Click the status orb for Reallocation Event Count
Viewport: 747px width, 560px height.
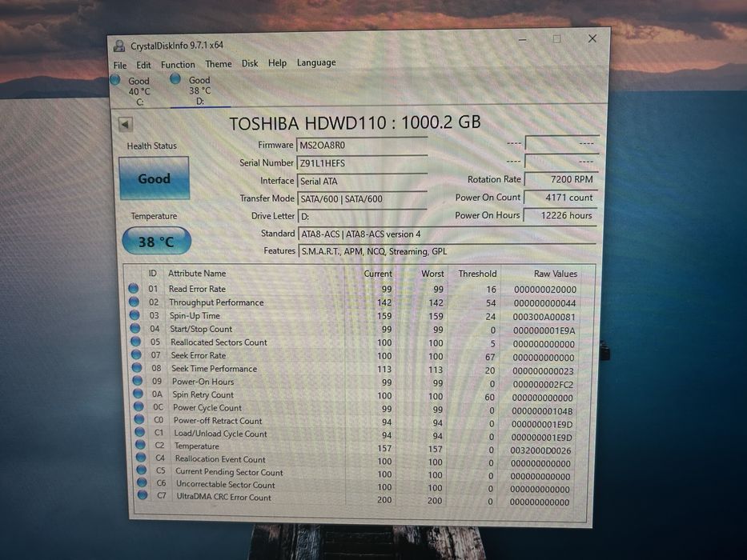tap(141, 457)
